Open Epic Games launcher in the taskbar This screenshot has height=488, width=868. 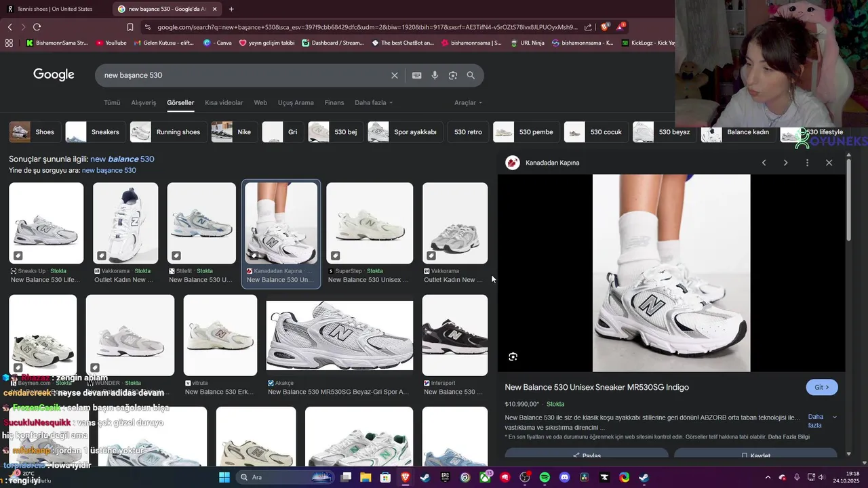pyautogui.click(x=446, y=477)
